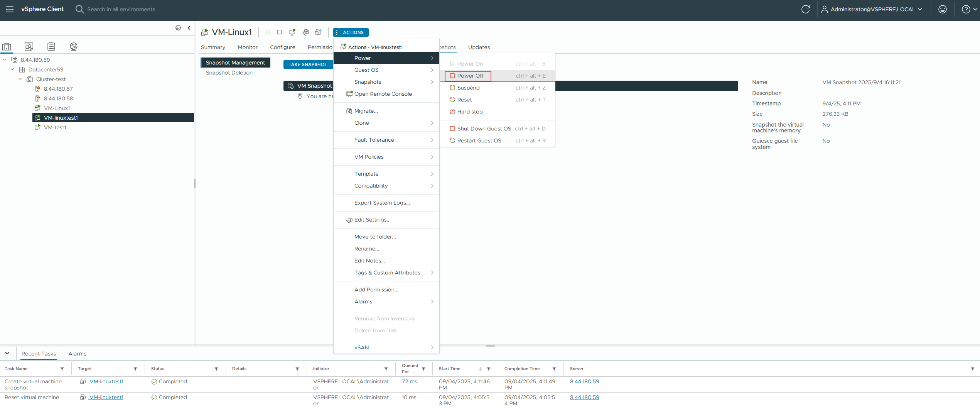Expand the Snapshots submenu

coord(386,82)
